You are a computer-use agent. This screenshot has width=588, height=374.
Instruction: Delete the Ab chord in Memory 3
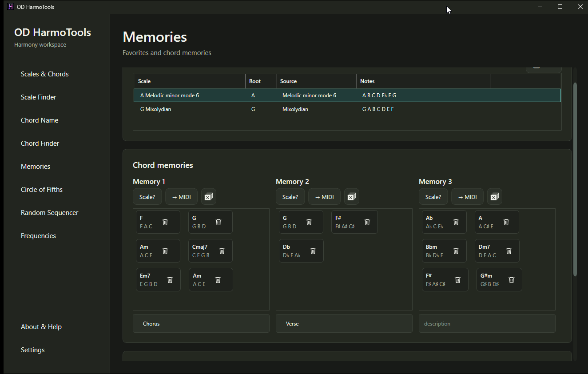(x=456, y=222)
